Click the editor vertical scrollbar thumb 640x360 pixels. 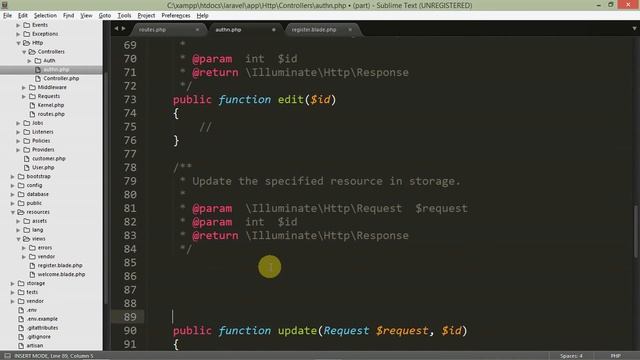636,231
